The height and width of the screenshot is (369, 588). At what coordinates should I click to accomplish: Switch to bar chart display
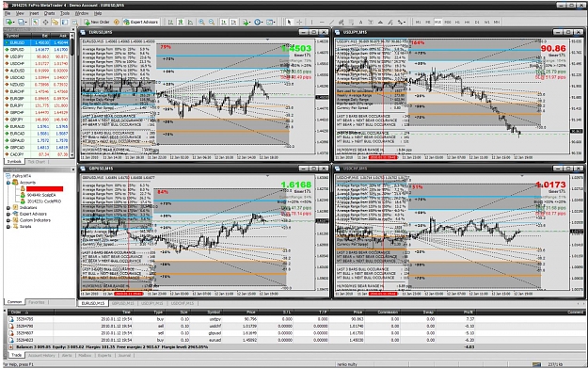point(170,23)
